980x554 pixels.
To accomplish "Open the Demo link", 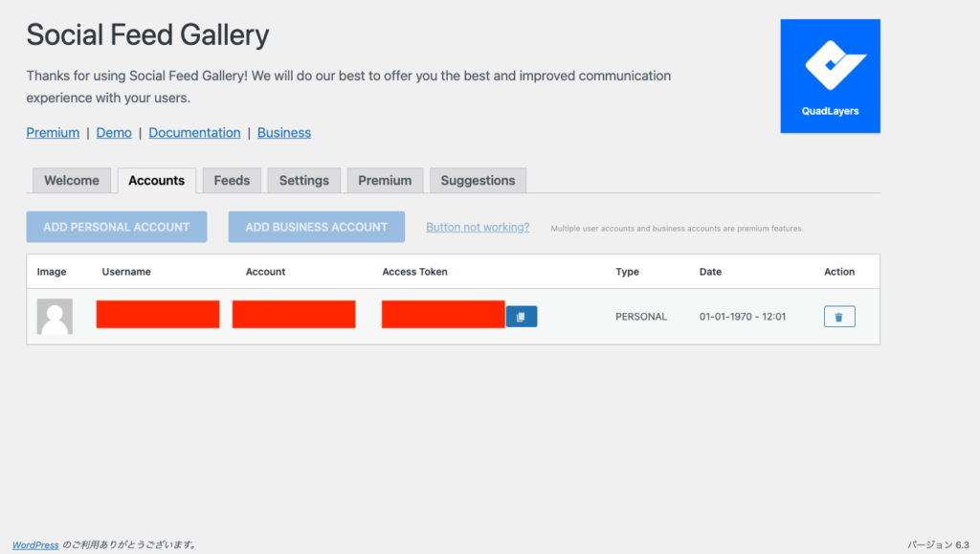I will click(x=114, y=133).
